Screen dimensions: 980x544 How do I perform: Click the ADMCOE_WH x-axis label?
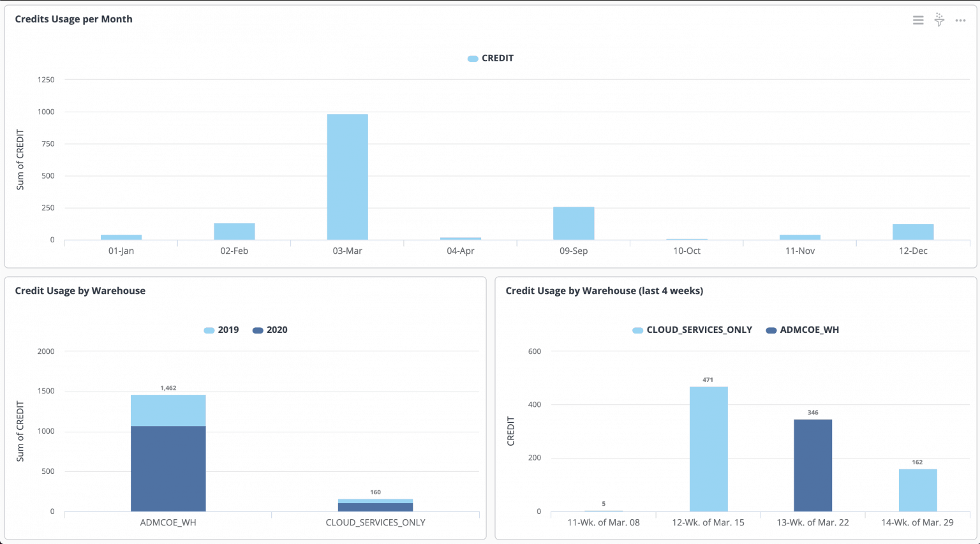(x=168, y=522)
